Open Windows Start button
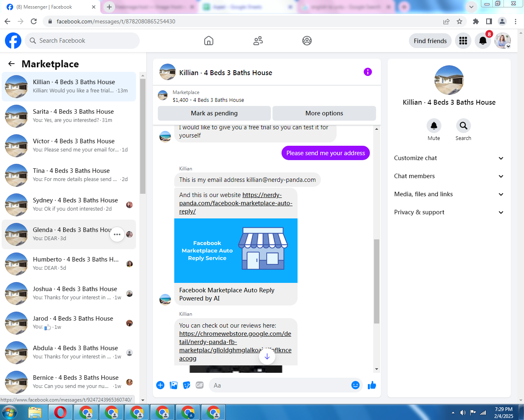Screen dimensions: 524x420 (9, 412)
